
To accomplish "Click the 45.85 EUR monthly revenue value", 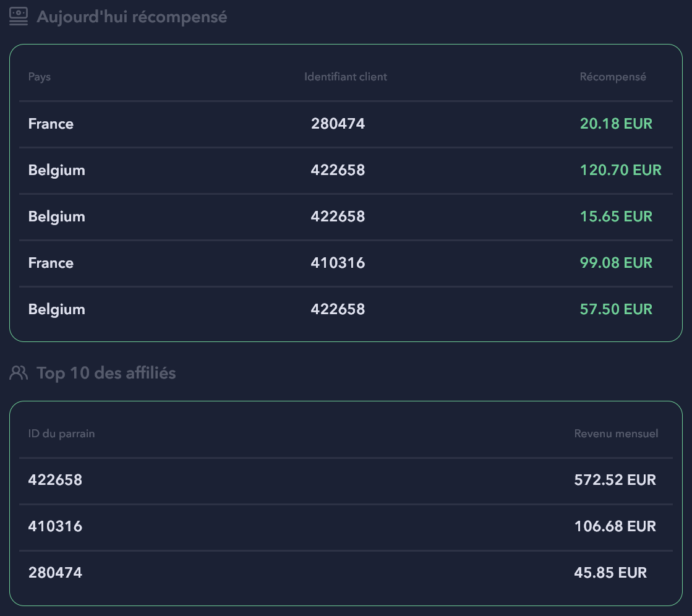I will click(x=610, y=573).
